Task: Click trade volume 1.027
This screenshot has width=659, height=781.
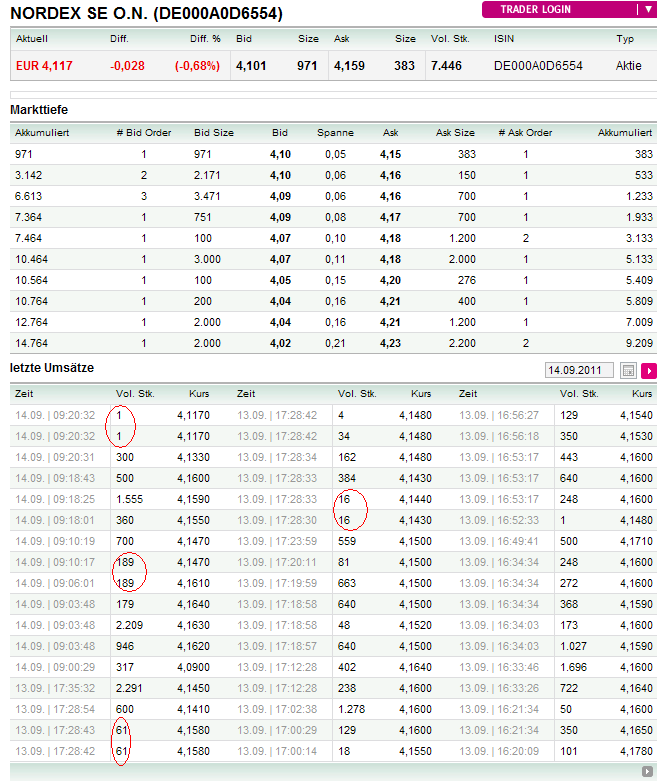Action: click(574, 646)
